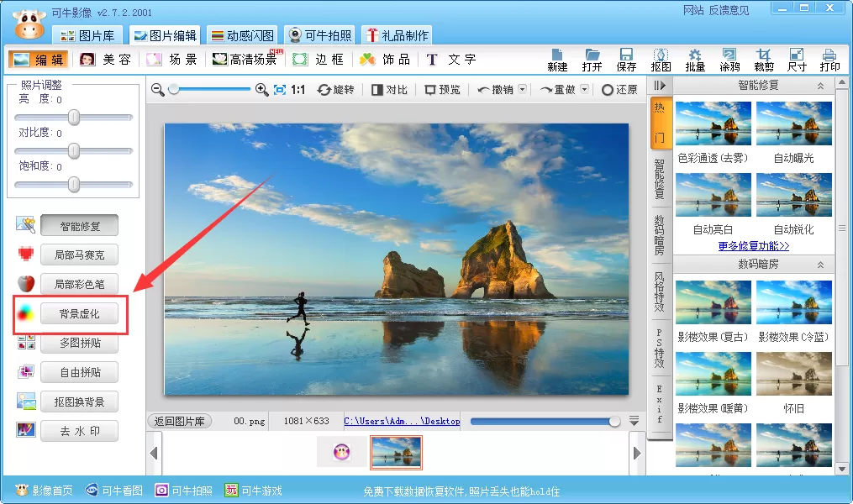
Task: Select the 裁剪 crop tool
Action: (x=764, y=60)
